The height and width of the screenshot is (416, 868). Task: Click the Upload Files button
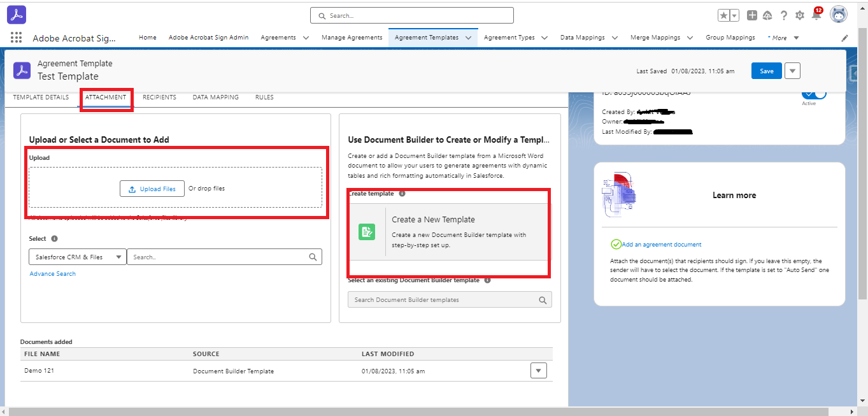click(x=152, y=189)
